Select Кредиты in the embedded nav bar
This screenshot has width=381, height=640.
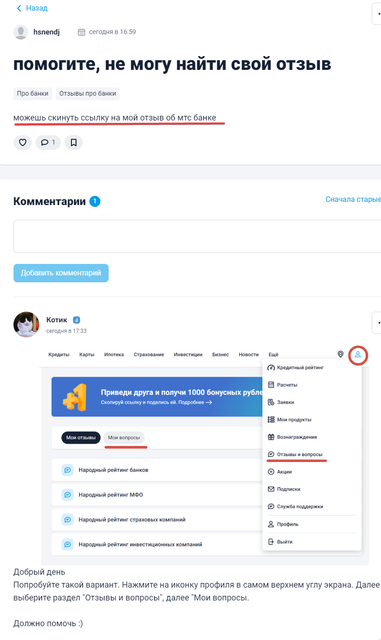pyautogui.click(x=59, y=355)
